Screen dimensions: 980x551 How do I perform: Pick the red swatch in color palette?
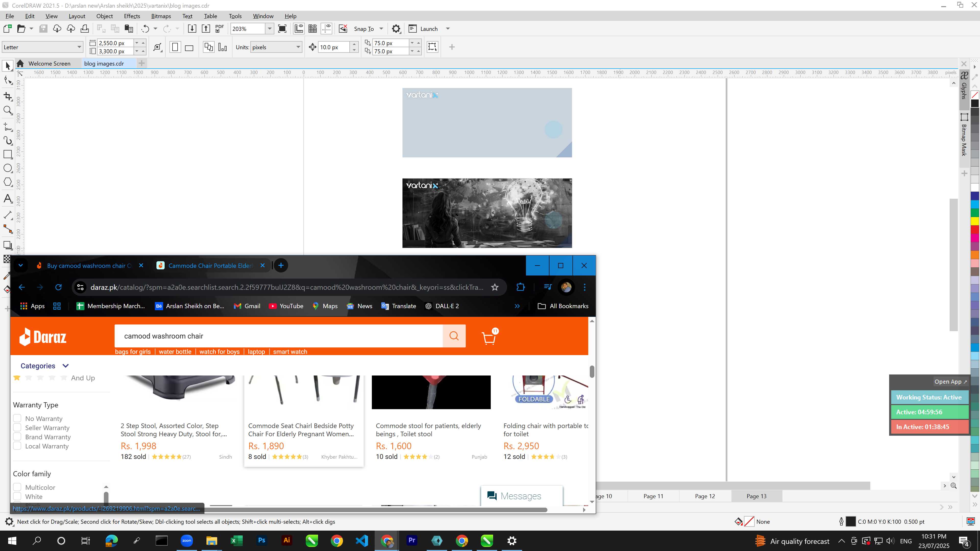[x=975, y=230]
